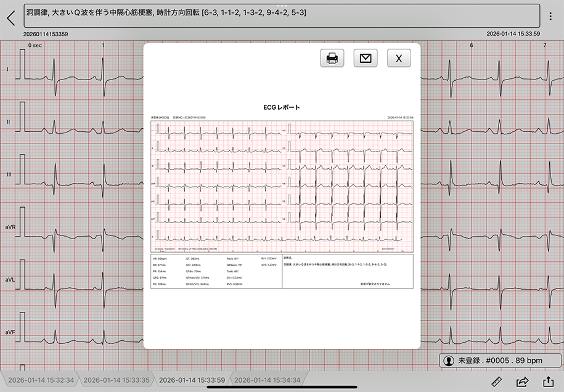Screen dimensions: 564x392
Task: Click the lead aVF label
Action: 10,332
